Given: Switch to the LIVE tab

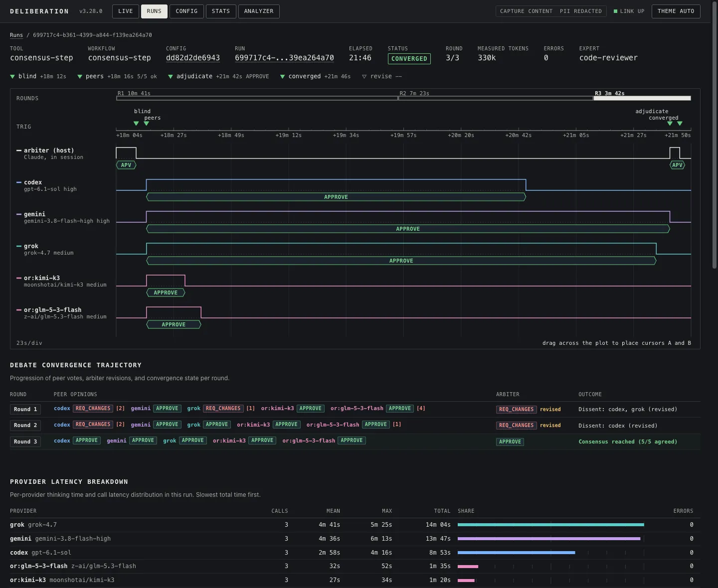Looking at the screenshot, I should point(126,11).
